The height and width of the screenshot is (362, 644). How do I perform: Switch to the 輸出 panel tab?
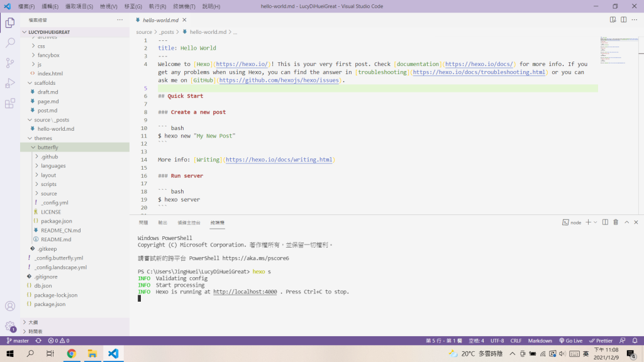(163, 222)
